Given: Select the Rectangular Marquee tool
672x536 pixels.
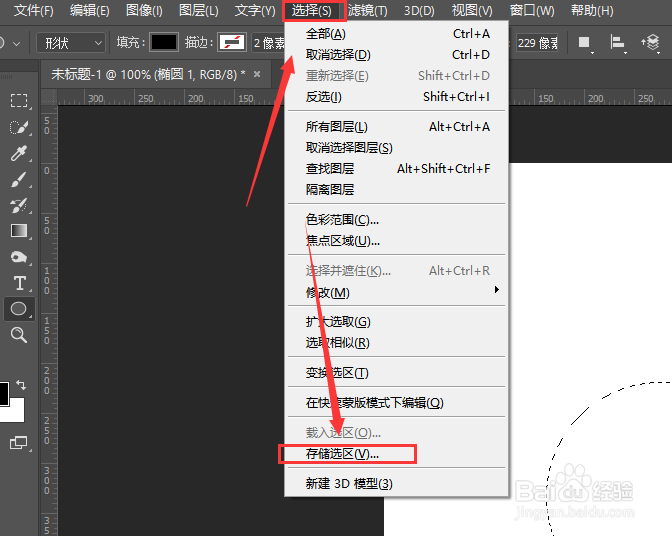Looking at the screenshot, I should pyautogui.click(x=19, y=101).
